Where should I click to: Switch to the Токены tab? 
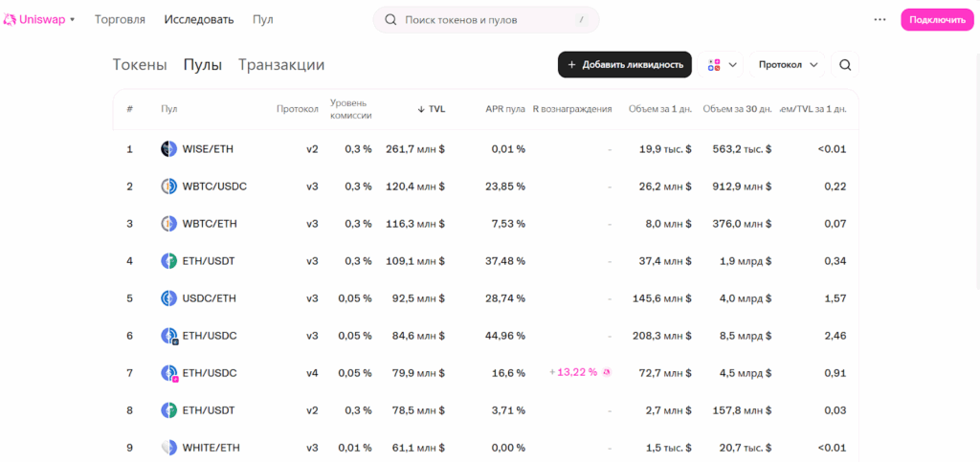(x=140, y=65)
